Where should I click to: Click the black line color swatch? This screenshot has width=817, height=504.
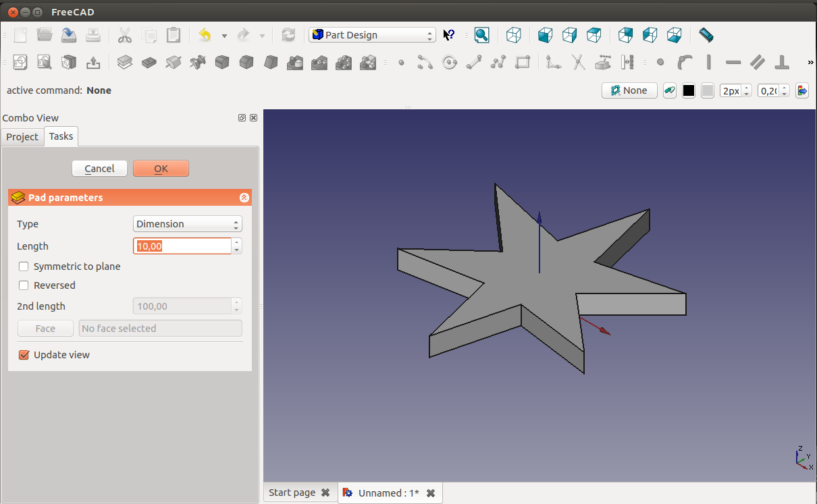[689, 90]
